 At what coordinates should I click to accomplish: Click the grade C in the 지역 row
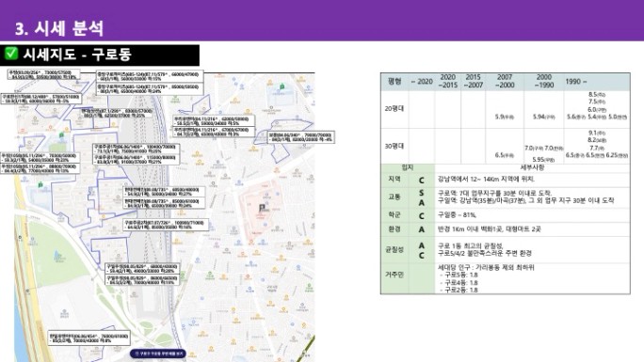[422, 180]
